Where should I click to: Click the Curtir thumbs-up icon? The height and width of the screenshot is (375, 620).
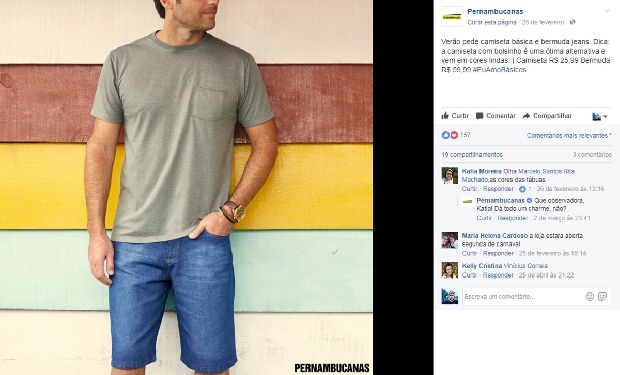(x=445, y=116)
